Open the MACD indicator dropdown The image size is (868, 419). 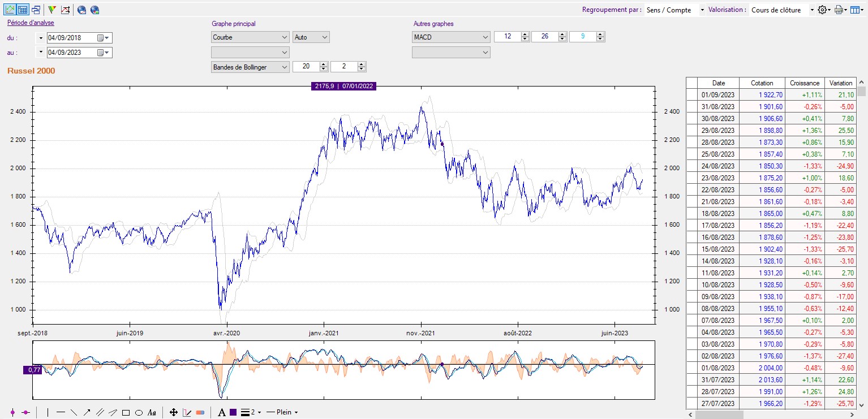(x=451, y=37)
